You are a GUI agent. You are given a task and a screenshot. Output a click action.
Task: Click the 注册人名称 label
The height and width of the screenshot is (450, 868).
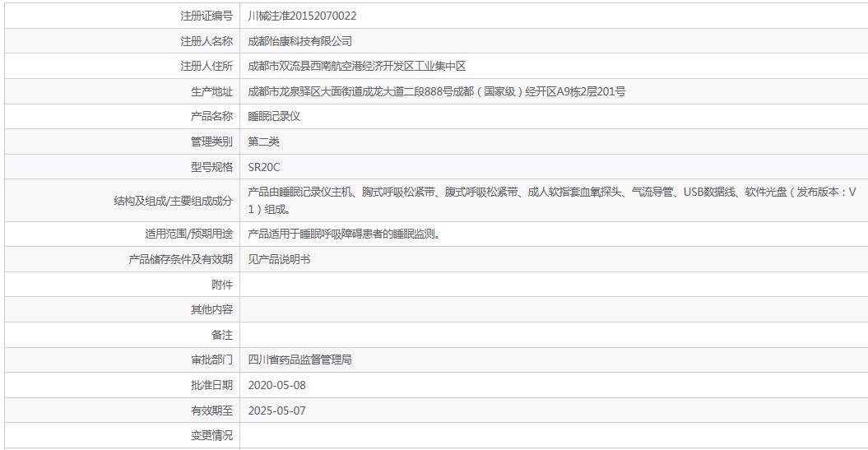pyautogui.click(x=207, y=41)
